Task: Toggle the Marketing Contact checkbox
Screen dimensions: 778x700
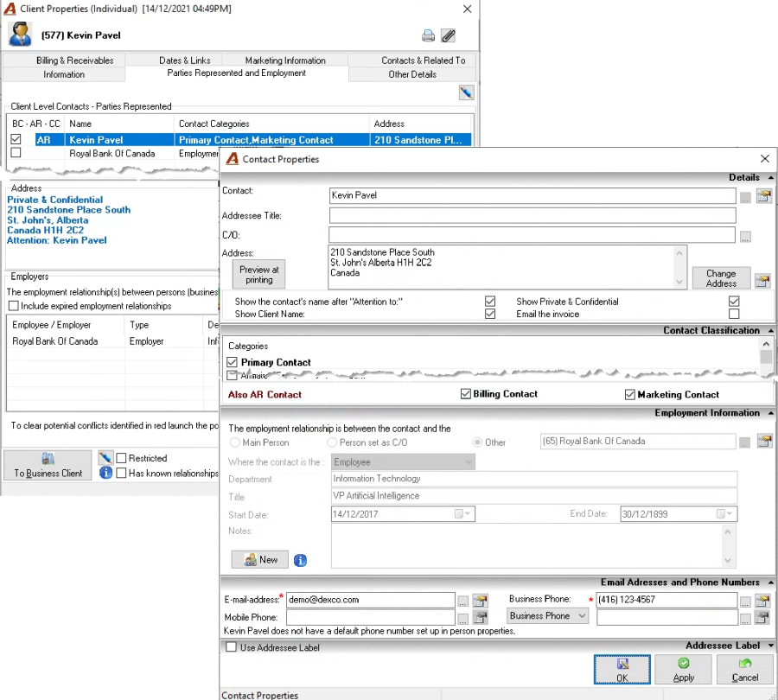Action: click(629, 394)
